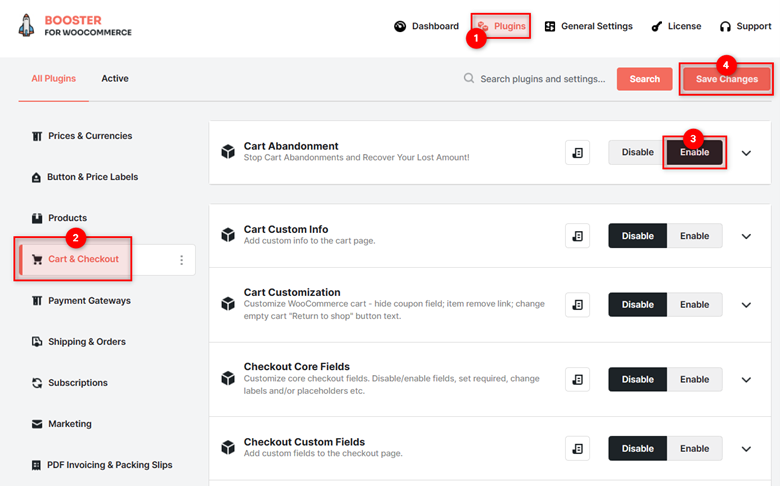This screenshot has width=780, height=486.
Task: Open the Checkout Core Fields documentation icon
Action: (x=577, y=380)
